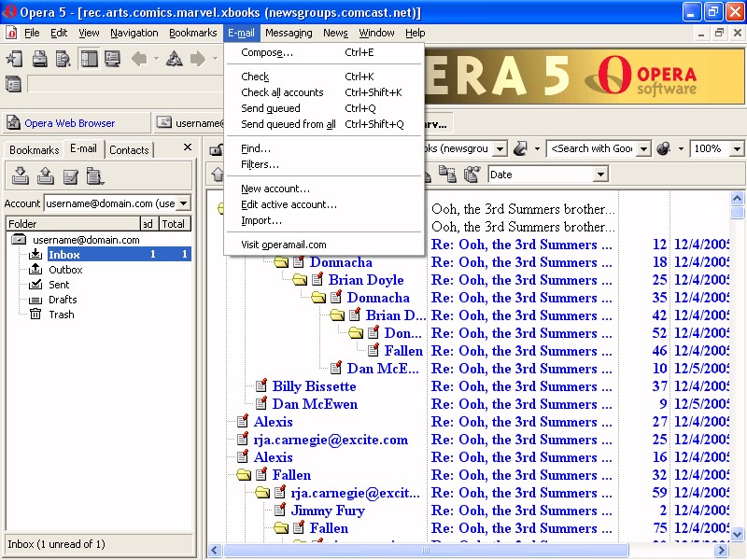Open the Search with Google dropdown
747x560 pixels.
point(643,148)
